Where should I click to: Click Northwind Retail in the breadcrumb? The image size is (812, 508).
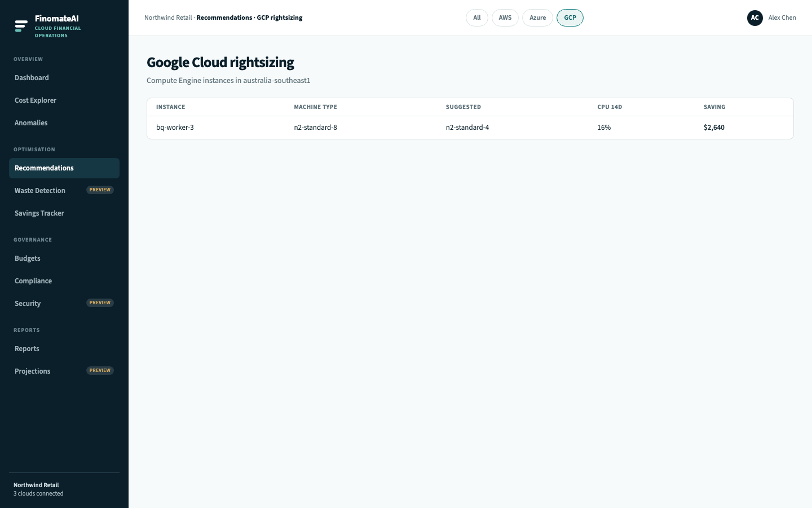point(168,18)
